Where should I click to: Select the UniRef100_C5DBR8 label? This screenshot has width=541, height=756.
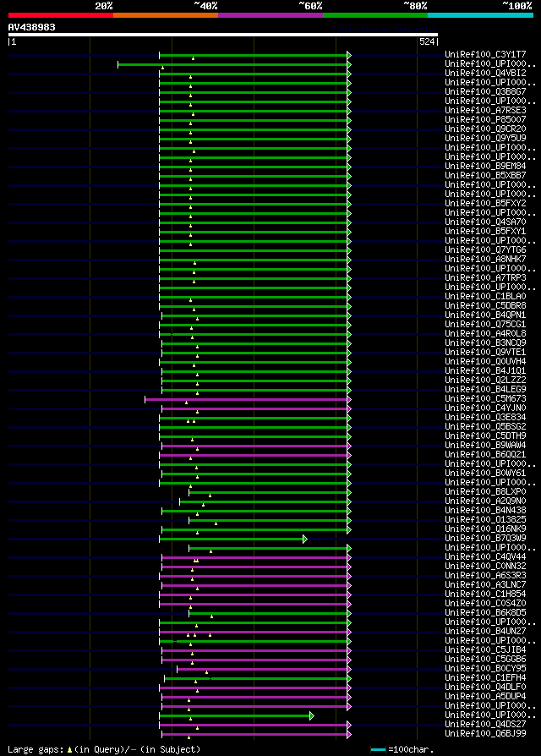point(485,306)
